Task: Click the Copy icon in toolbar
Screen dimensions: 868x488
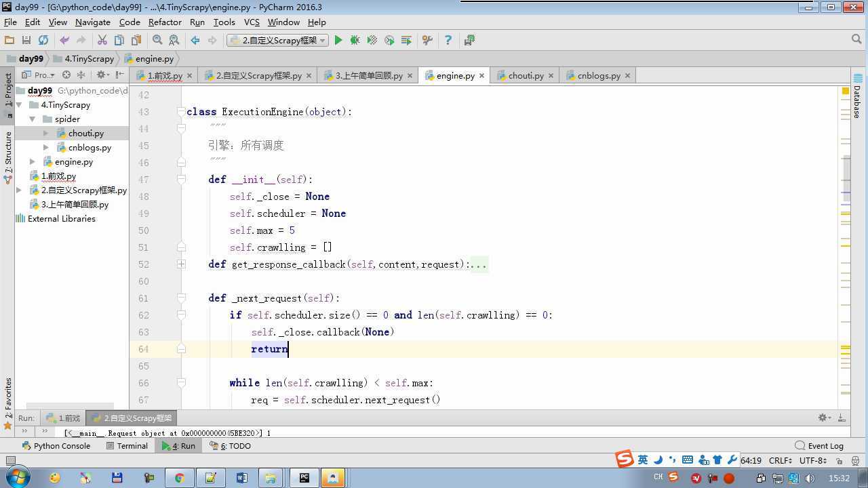Action: point(119,41)
